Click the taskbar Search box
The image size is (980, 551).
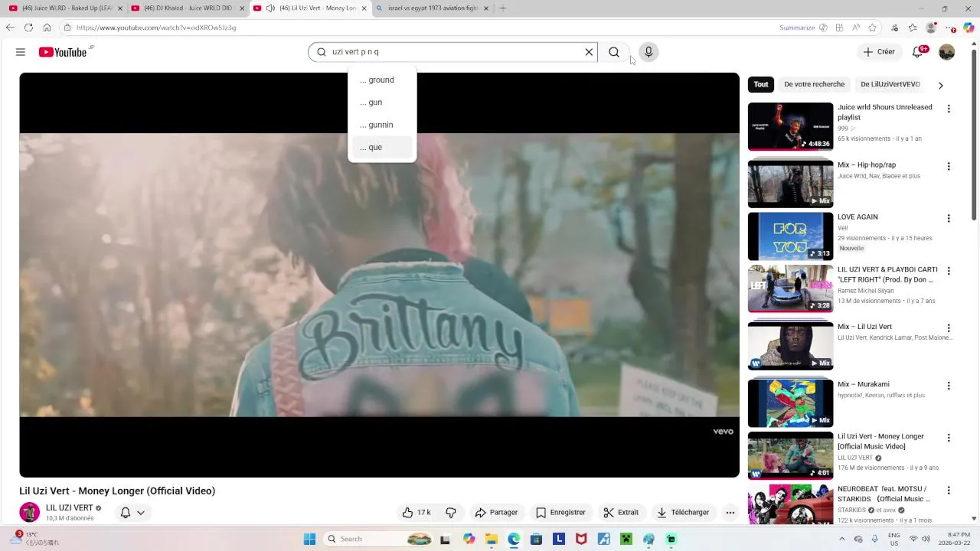point(378,539)
